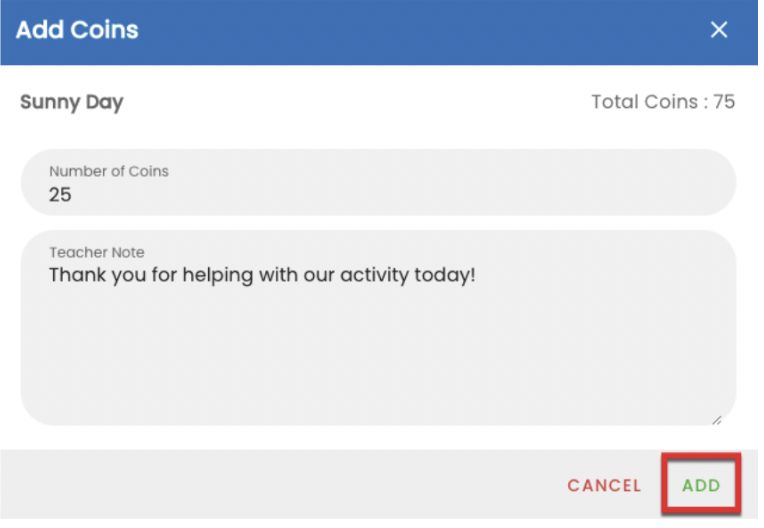Click the blue dialog header bar
The image size is (764, 528).
379,32
